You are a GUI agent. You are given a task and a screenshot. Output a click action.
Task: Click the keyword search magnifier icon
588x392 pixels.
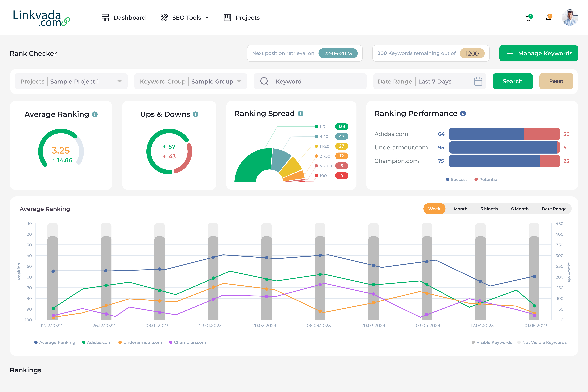coord(264,81)
